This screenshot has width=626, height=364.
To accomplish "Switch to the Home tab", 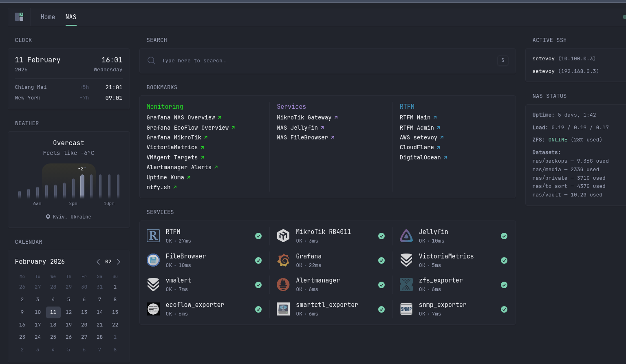I will pos(48,17).
